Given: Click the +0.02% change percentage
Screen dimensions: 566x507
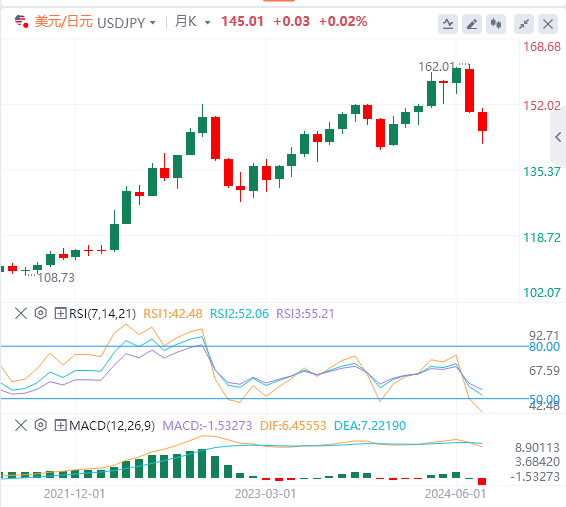Looking at the screenshot, I should [343, 21].
